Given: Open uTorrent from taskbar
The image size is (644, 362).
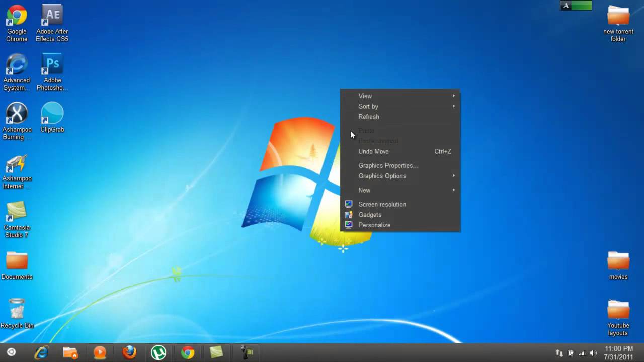Looking at the screenshot, I should point(158,352).
